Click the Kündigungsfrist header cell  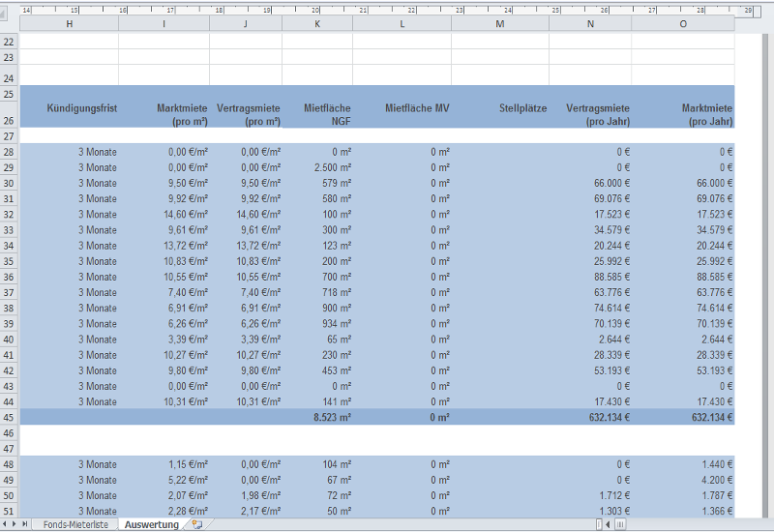click(69, 114)
